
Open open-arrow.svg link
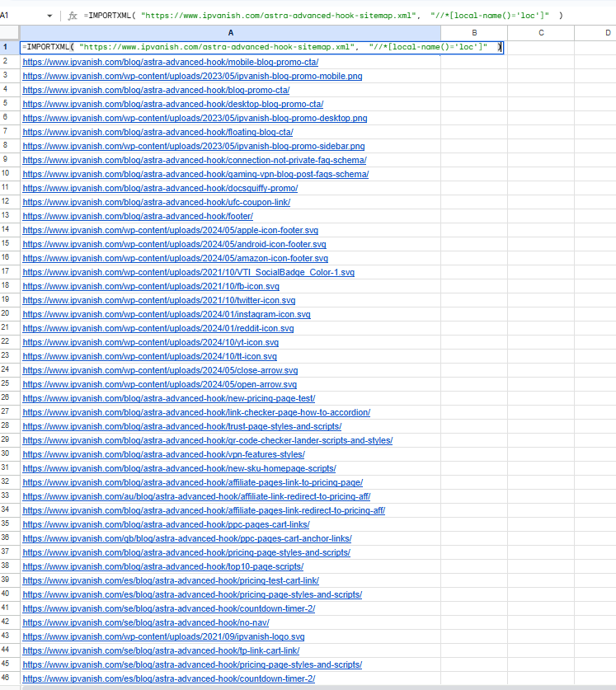coord(160,385)
